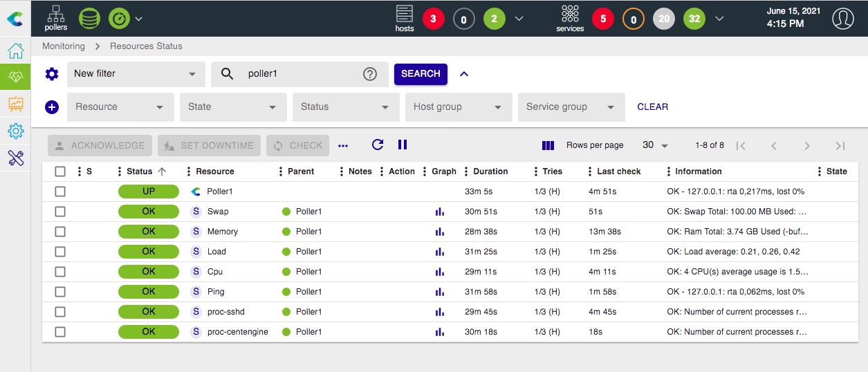This screenshot has height=372, width=868.
Task: Toggle the select-all header checkbox
Action: click(60, 171)
